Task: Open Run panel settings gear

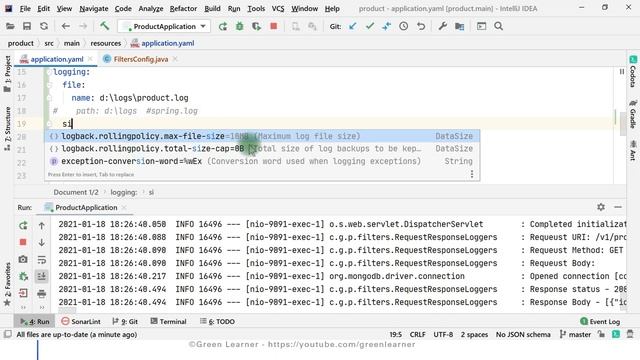Action: (601, 207)
